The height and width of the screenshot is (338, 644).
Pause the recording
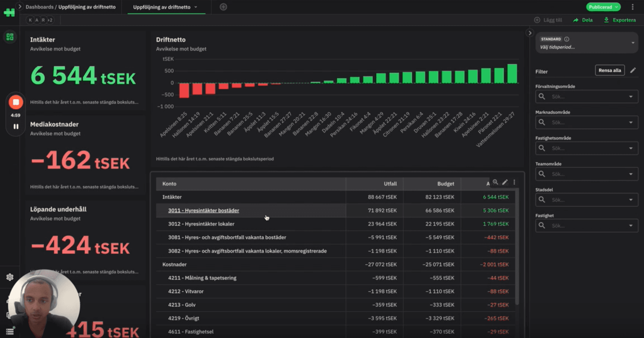coord(16,126)
